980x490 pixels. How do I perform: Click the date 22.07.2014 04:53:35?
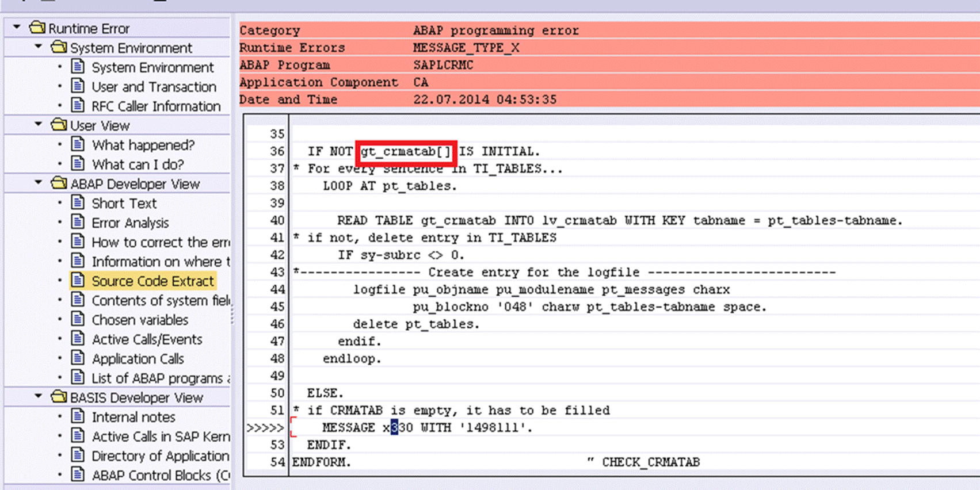[x=485, y=99]
